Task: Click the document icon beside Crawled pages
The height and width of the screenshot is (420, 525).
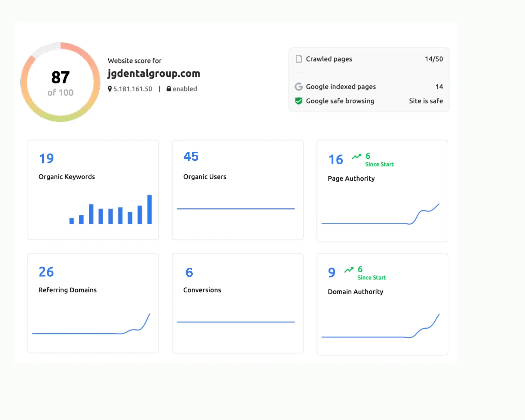Action: (299, 59)
